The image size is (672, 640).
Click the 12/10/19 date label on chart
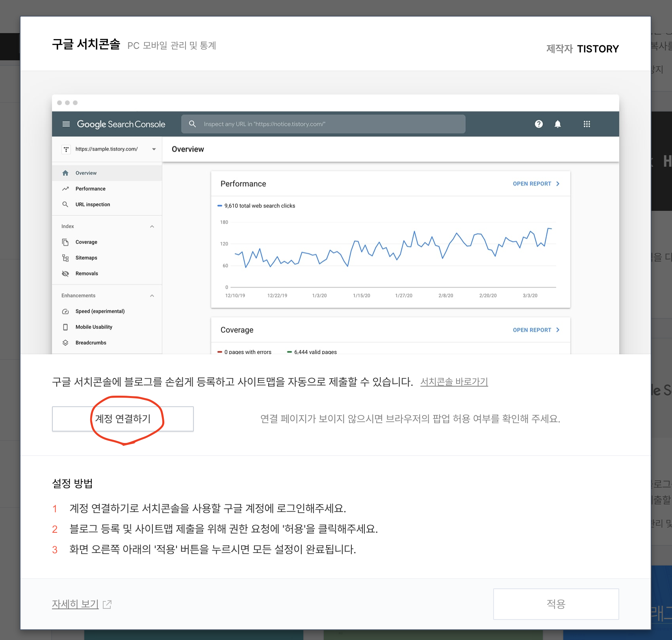pyautogui.click(x=235, y=296)
